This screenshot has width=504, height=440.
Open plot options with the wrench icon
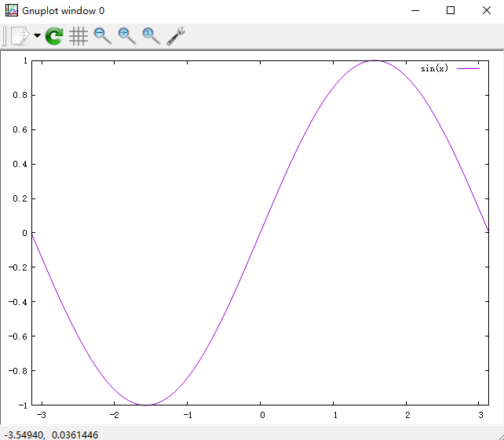pyautogui.click(x=176, y=35)
